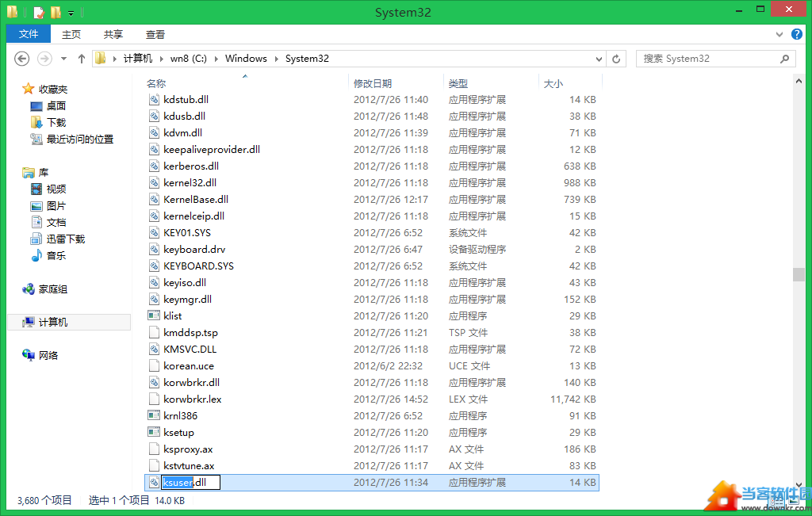Select KernelBase.dll file name
812x516 pixels.
[196, 199]
